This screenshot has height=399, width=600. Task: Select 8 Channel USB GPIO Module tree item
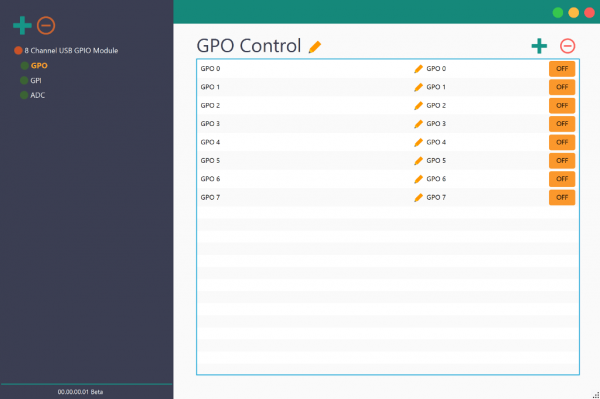71,50
